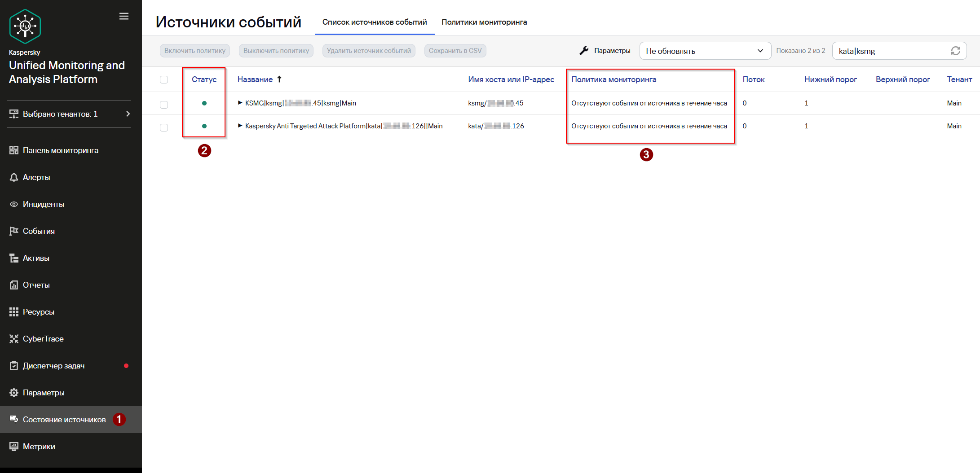Click the red notification dot on Диспетчер задач
This screenshot has width=980, height=473.
coord(126,366)
